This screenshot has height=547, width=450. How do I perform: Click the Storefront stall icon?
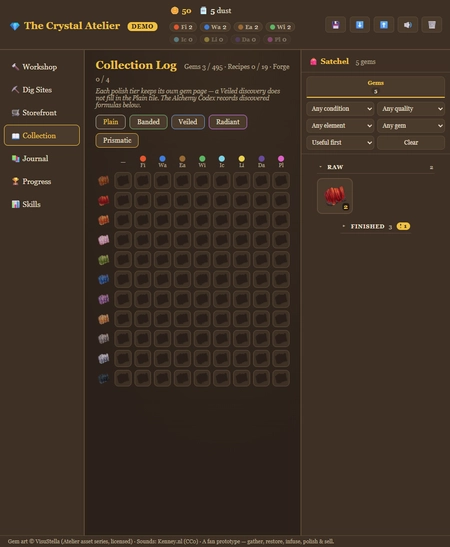[x=15, y=113]
